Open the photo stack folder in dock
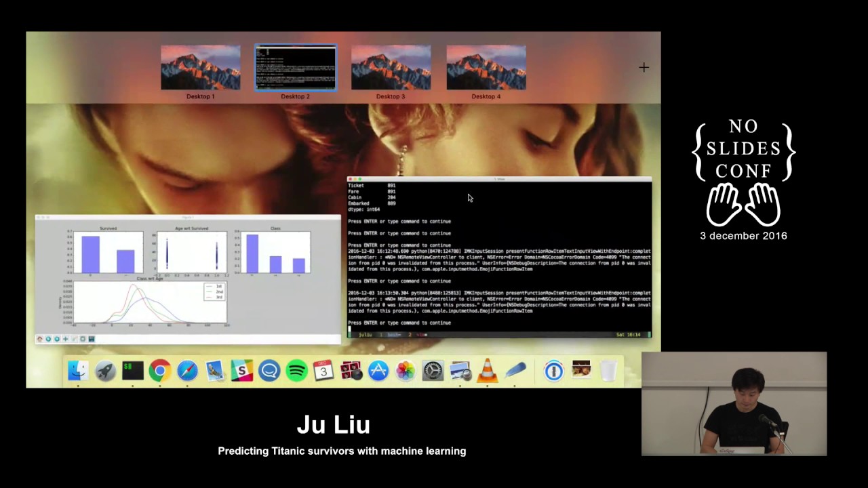Image resolution: width=868 pixels, height=488 pixels. pyautogui.click(x=581, y=369)
